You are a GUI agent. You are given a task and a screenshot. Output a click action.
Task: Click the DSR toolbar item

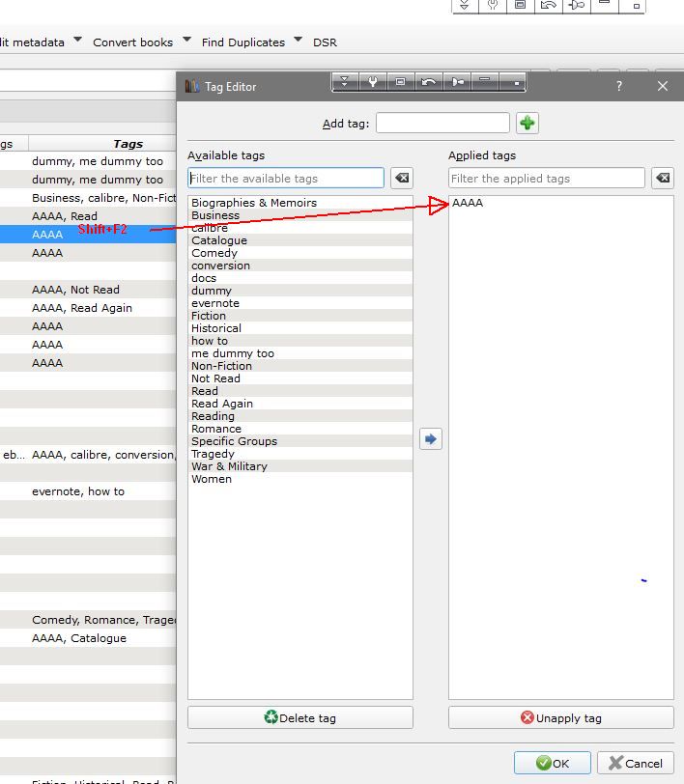coord(325,42)
